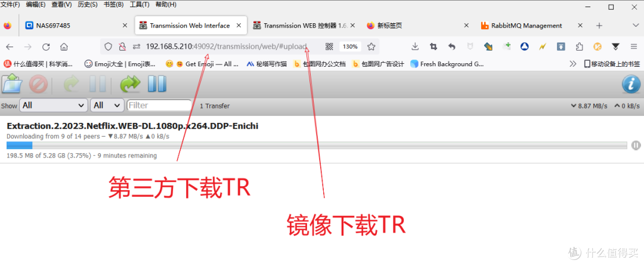Image resolution: width=644 pixels, height=266 pixels.
Task: Open the 历史(S) menu
Action: point(88,5)
